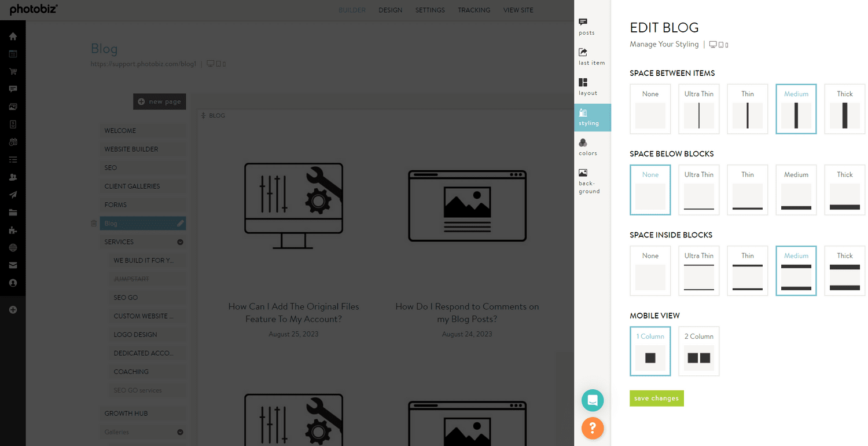868x446 pixels.
Task: Open the colors panel
Action: [x=587, y=146]
